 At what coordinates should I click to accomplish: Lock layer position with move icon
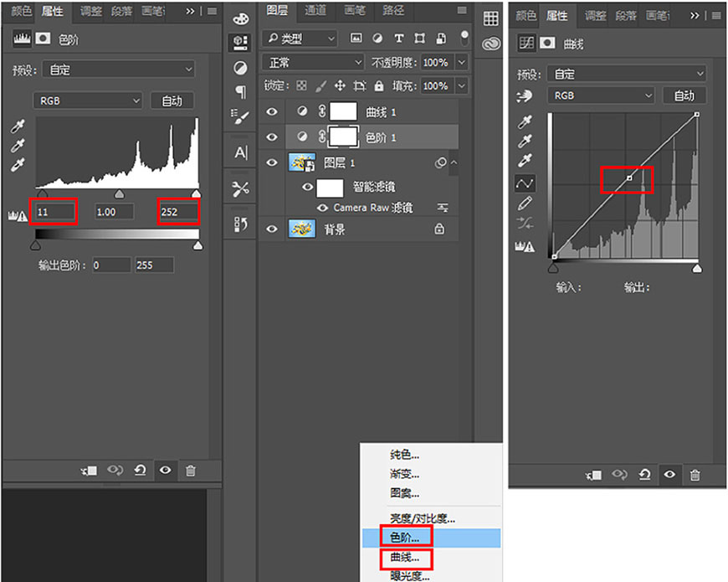[x=340, y=85]
